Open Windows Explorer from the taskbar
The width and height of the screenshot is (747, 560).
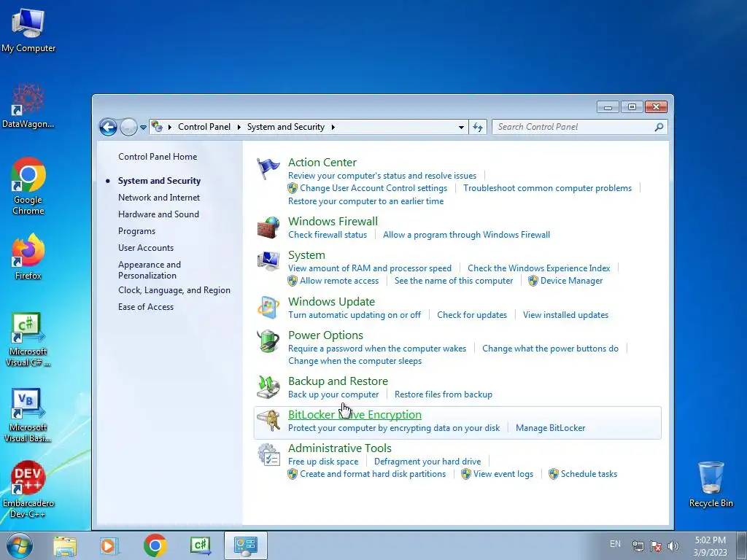click(65, 545)
